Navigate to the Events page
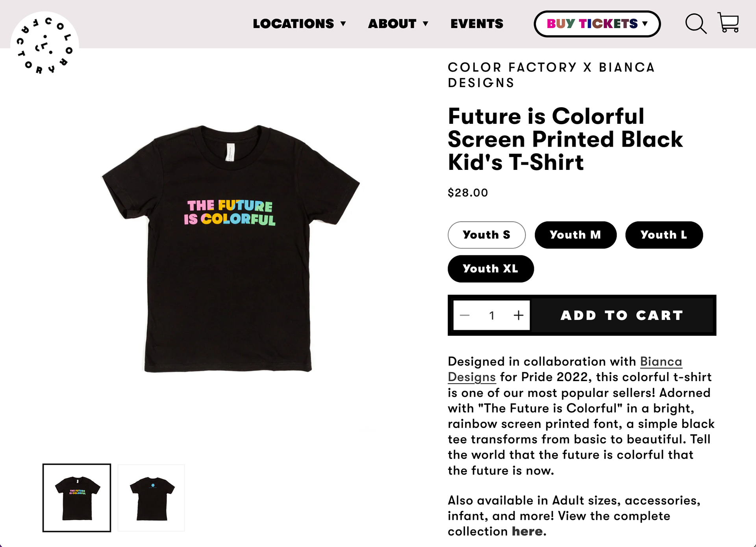The image size is (756, 547). [x=477, y=24]
